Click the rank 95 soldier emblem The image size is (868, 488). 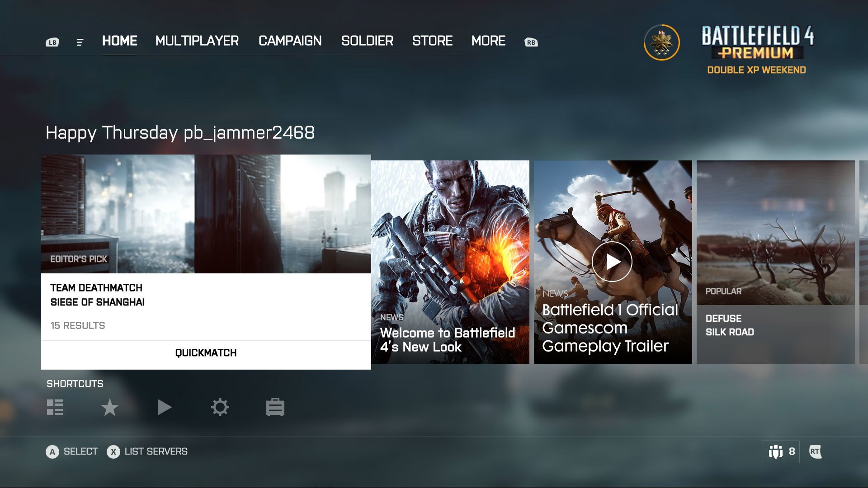tap(661, 42)
